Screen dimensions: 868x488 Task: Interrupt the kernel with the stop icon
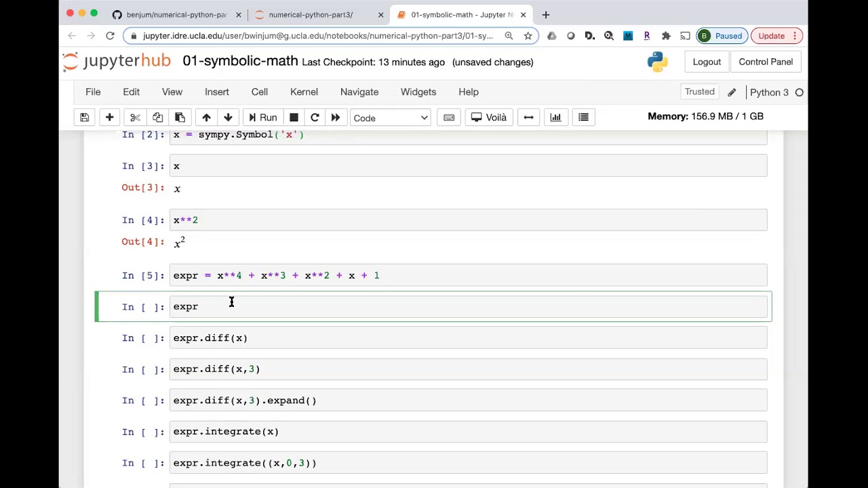294,117
